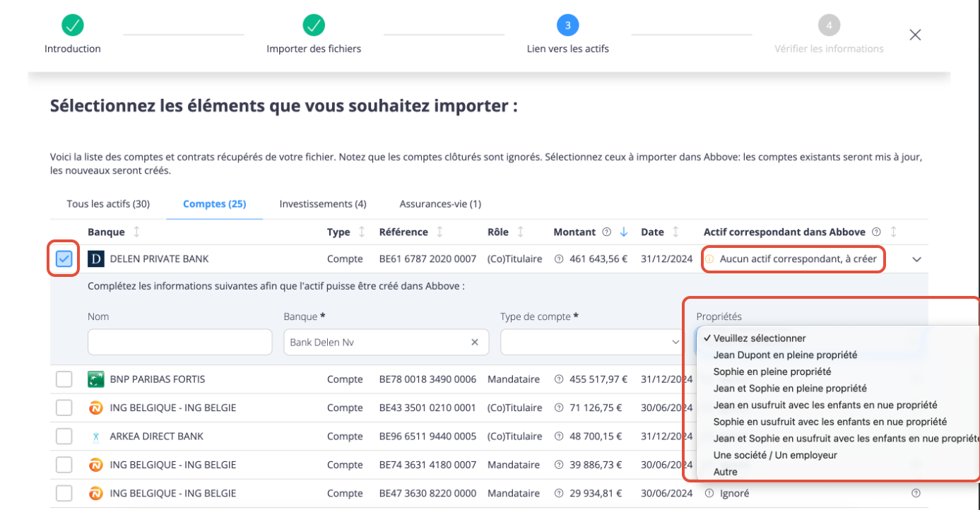Click the Ignoré status text

[734, 493]
